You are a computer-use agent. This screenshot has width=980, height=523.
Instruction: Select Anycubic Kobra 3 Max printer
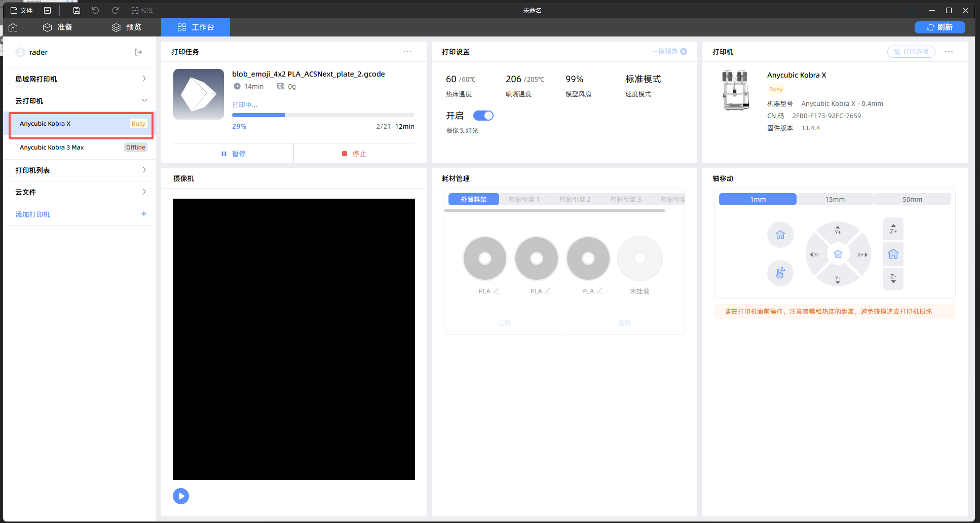coord(81,147)
